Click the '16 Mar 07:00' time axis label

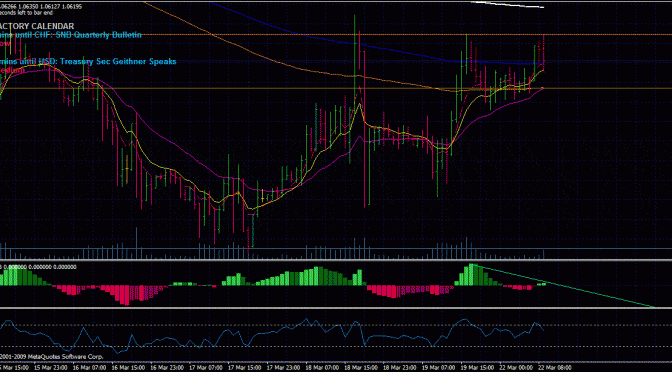[89, 368]
